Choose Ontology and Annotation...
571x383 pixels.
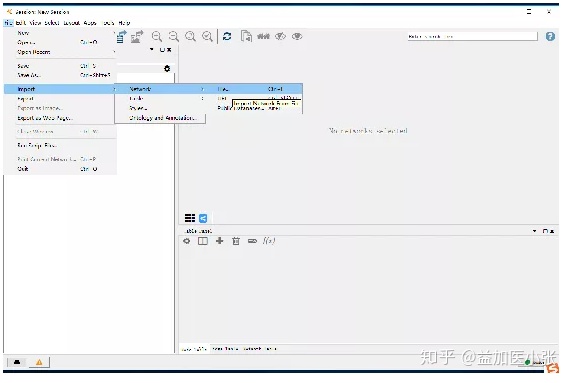[160, 118]
